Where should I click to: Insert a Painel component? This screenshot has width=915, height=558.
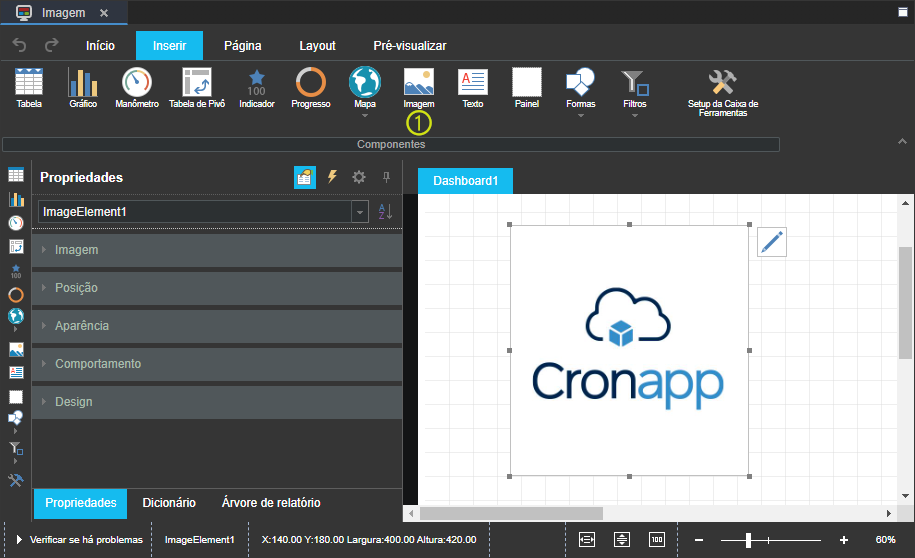[526, 88]
